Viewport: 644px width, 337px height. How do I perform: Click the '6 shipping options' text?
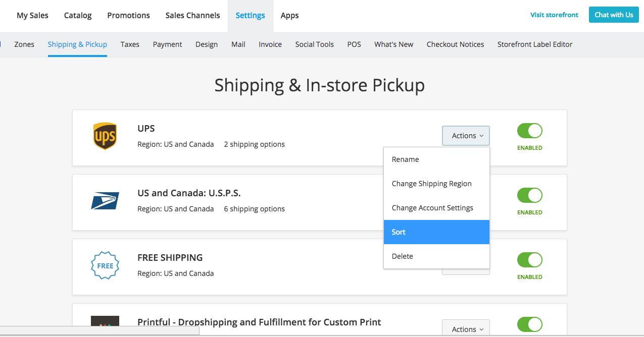pos(254,209)
